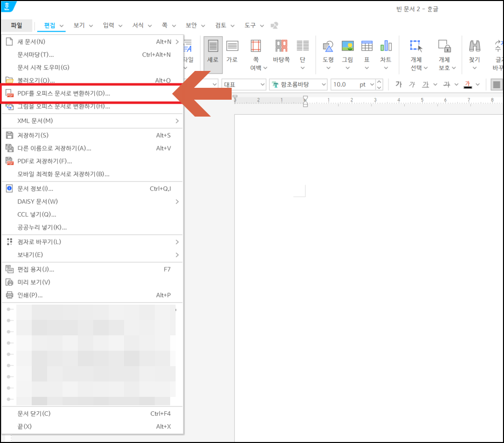Click the font color 가 swatch
The height and width of the screenshot is (443, 504).
[468, 84]
